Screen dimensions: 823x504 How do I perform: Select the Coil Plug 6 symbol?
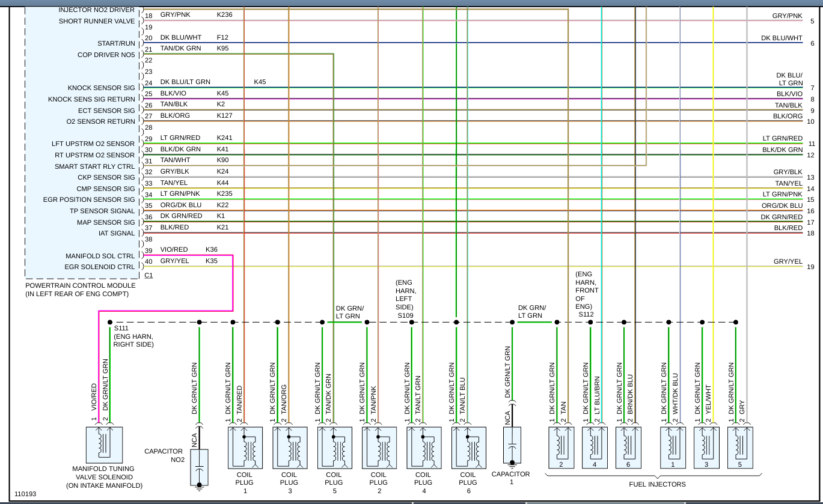pyautogui.click(x=468, y=448)
